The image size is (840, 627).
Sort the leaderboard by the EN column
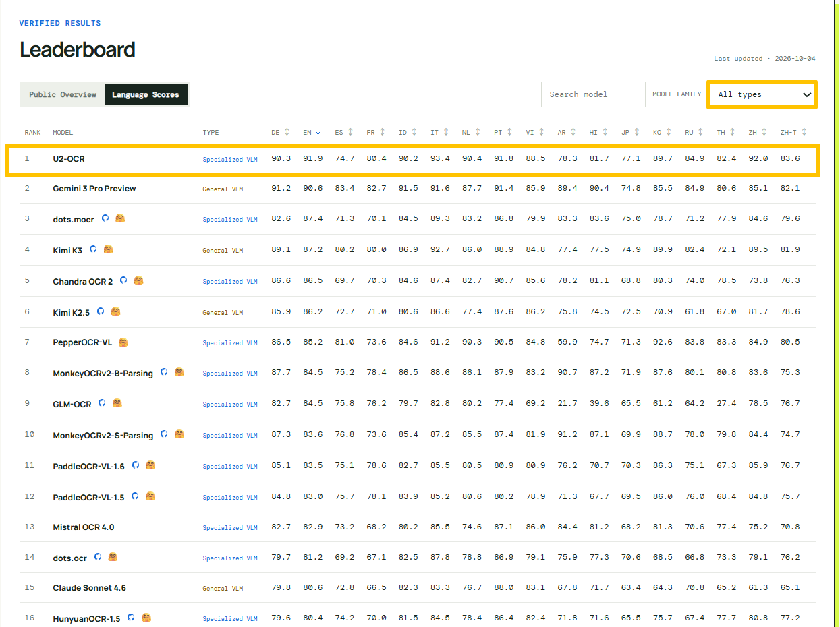coord(312,133)
